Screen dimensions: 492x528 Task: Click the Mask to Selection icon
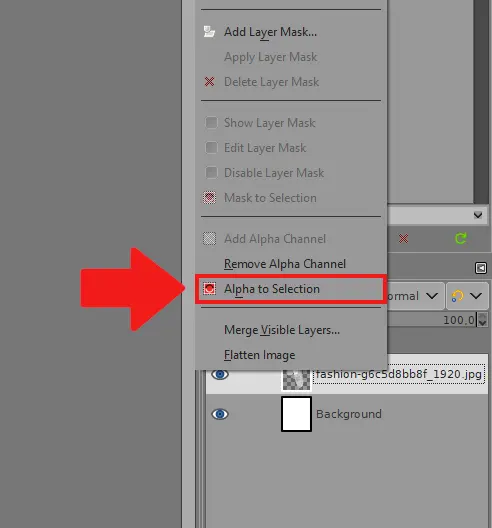[209, 198]
